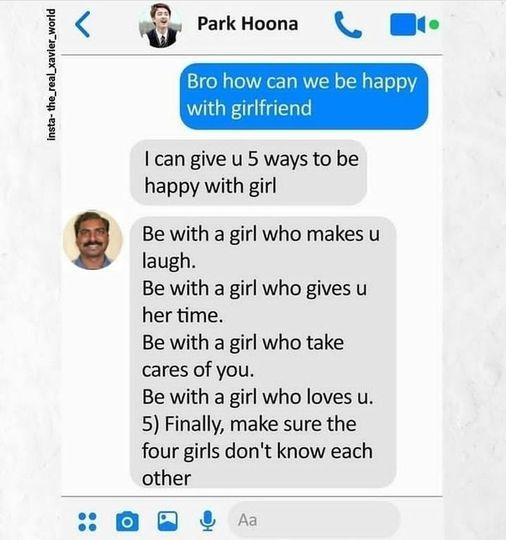Click the green online status dot
The width and height of the screenshot is (506, 540).
435,24
